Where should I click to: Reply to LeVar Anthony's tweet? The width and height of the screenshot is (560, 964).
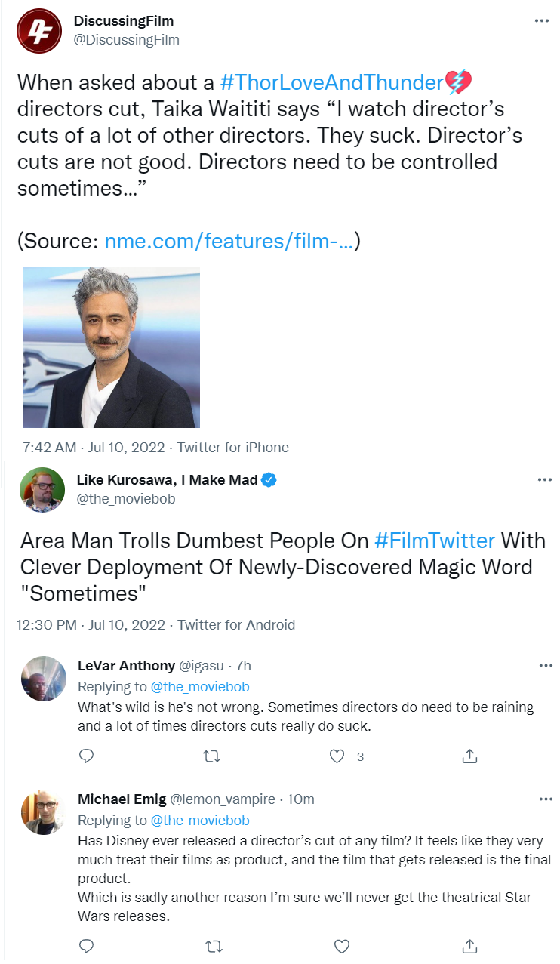coord(86,756)
